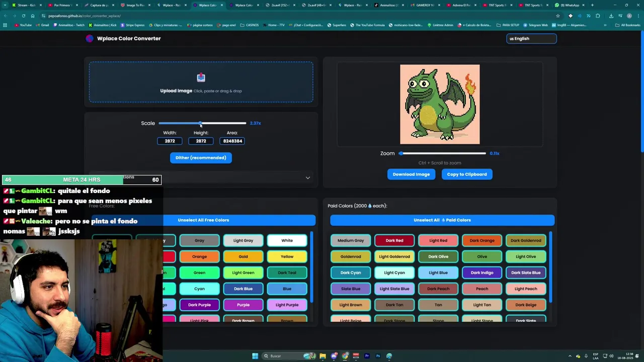Screen dimensions: 644x362
Task: Open Premiere Pro from the taskbar
Action: point(367,356)
